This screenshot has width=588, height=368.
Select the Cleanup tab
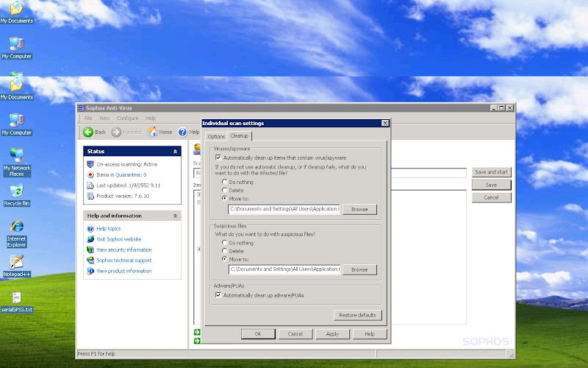tap(240, 135)
